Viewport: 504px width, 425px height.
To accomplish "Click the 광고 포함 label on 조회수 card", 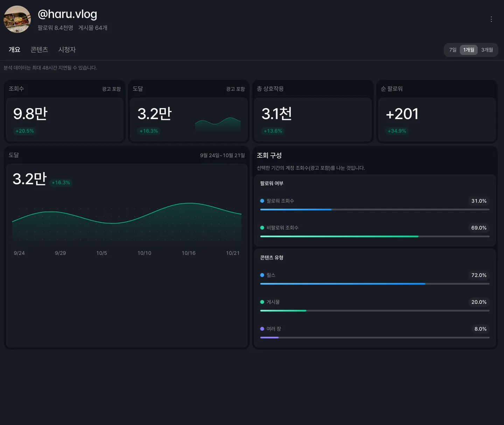I will click(x=111, y=89).
